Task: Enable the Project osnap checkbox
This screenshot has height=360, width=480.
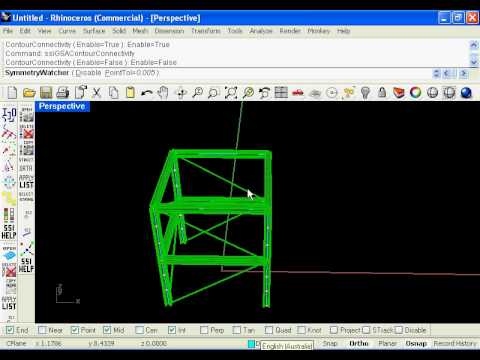Action: (334, 330)
